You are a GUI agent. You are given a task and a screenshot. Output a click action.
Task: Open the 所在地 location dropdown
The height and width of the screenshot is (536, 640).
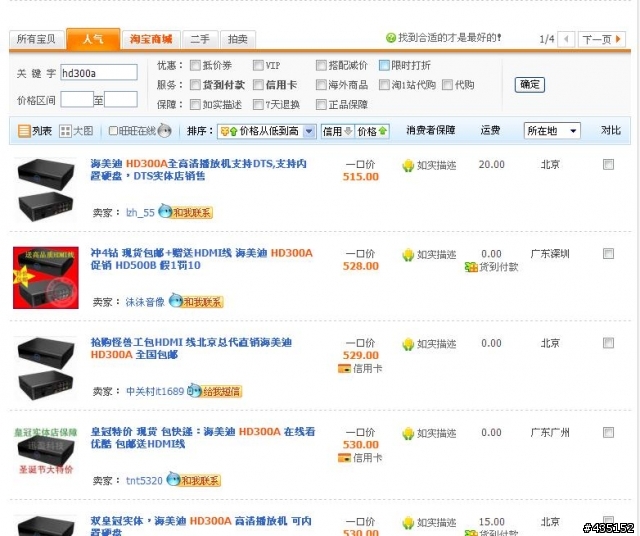(x=552, y=131)
